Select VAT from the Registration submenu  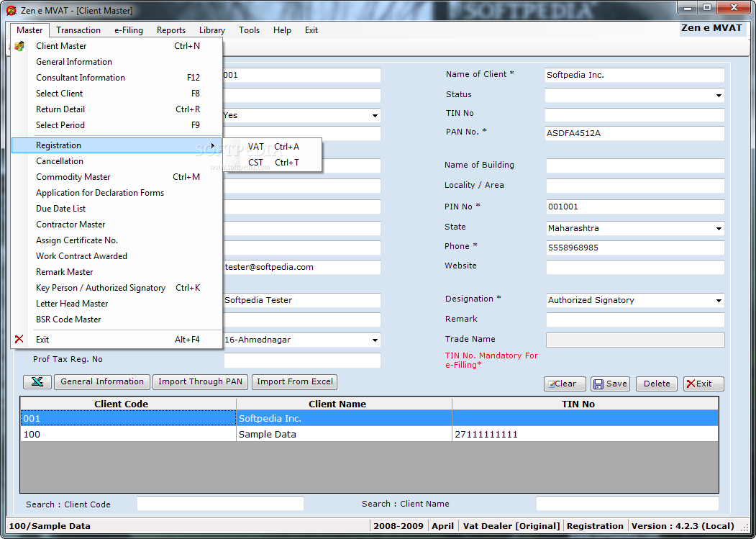[273, 147]
